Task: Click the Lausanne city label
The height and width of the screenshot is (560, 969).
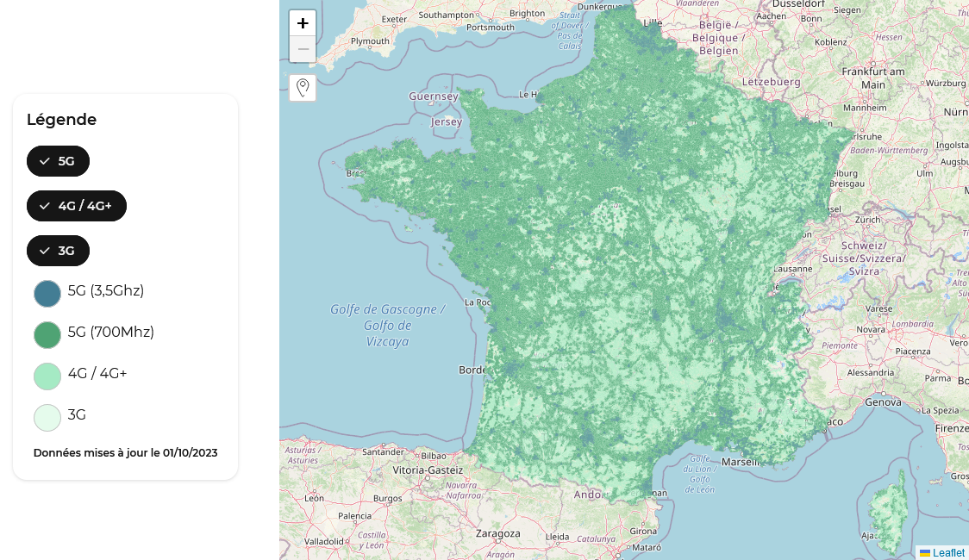Action: pyautogui.click(x=793, y=269)
